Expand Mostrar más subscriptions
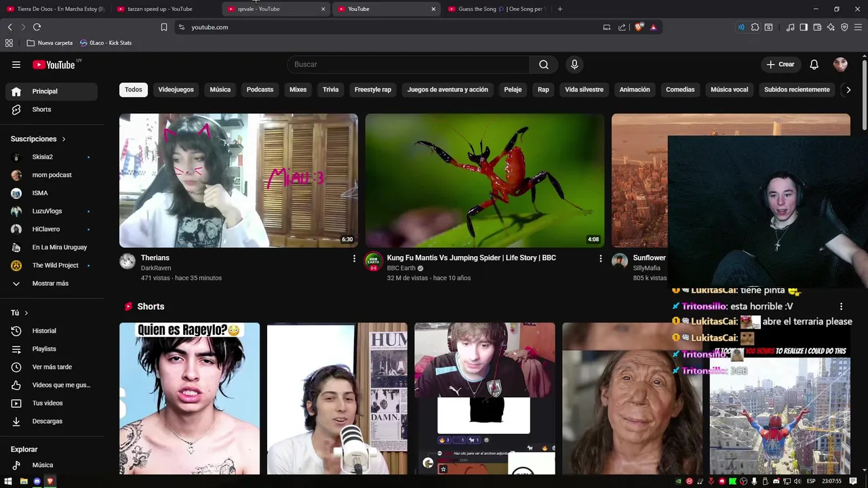Screen dimensions: 868x488 click(x=52, y=283)
